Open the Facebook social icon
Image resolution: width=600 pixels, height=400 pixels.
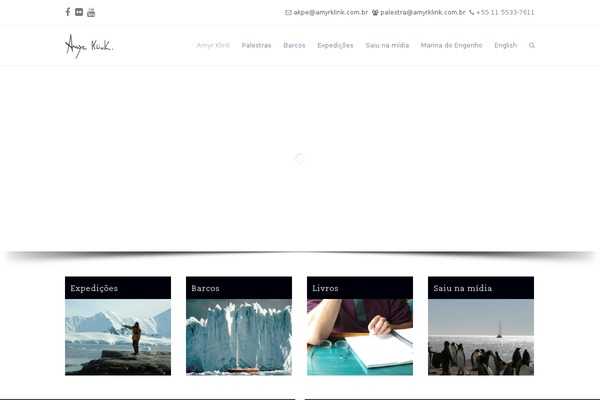pos(68,12)
